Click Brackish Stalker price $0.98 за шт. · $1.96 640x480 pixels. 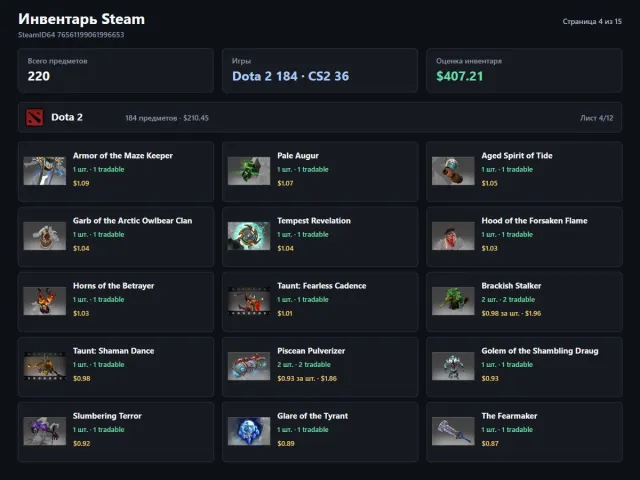511,313
